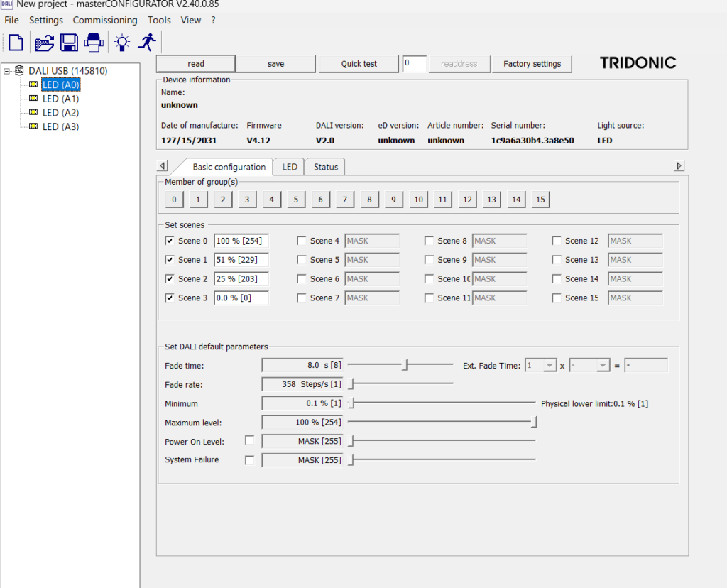Click the Scene 1 value field
This screenshot has width=727, height=588.
[x=241, y=260]
